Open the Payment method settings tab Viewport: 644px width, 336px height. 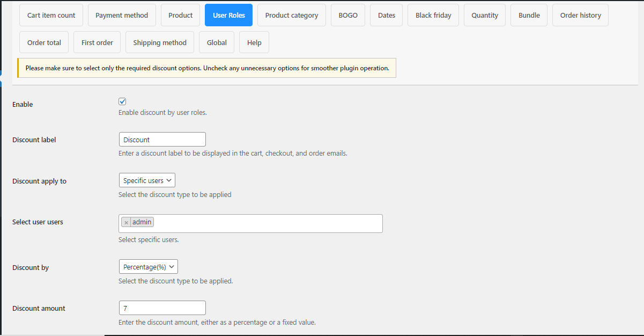coord(122,15)
